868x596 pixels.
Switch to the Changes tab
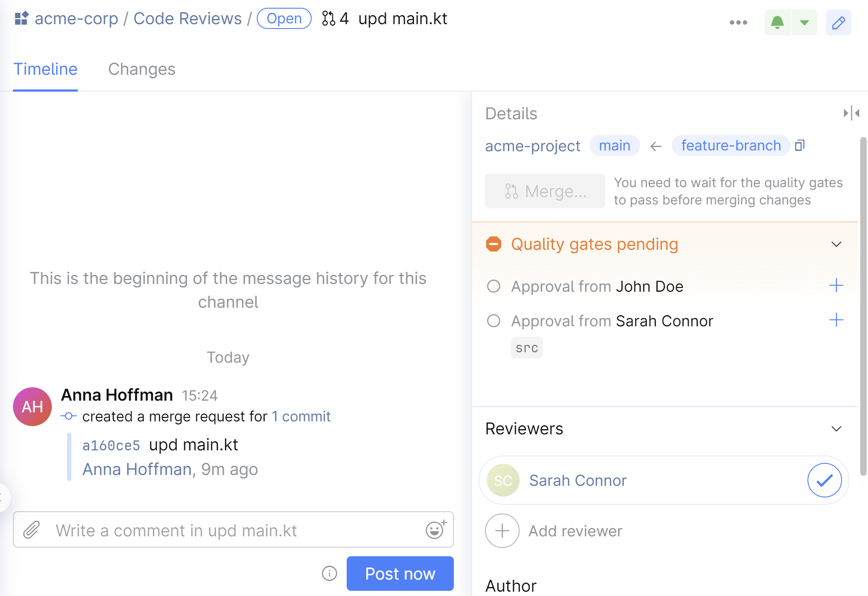point(141,69)
